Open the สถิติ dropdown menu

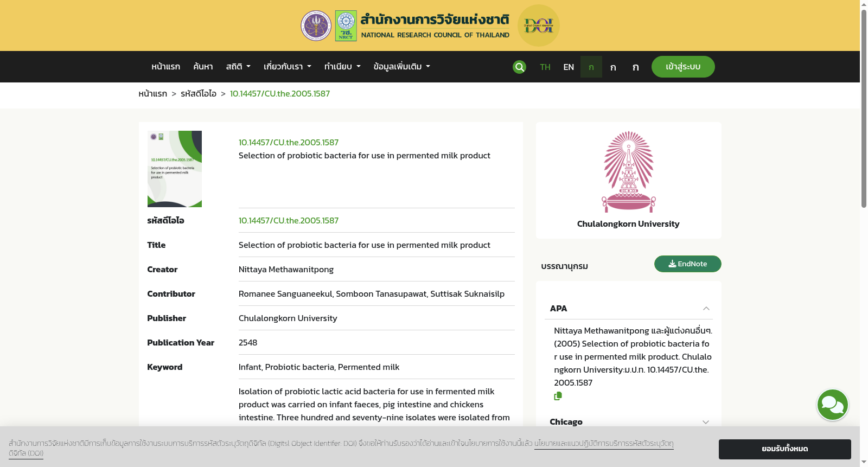coord(238,67)
